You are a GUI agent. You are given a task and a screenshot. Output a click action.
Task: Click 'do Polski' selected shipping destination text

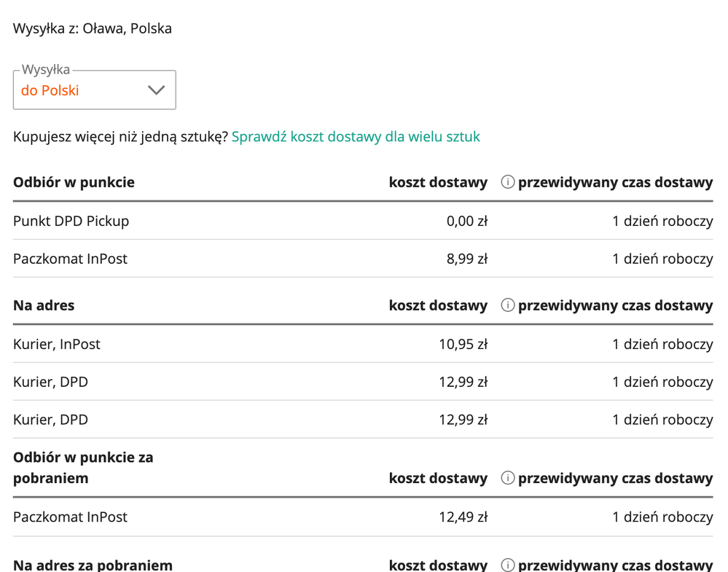(x=50, y=90)
